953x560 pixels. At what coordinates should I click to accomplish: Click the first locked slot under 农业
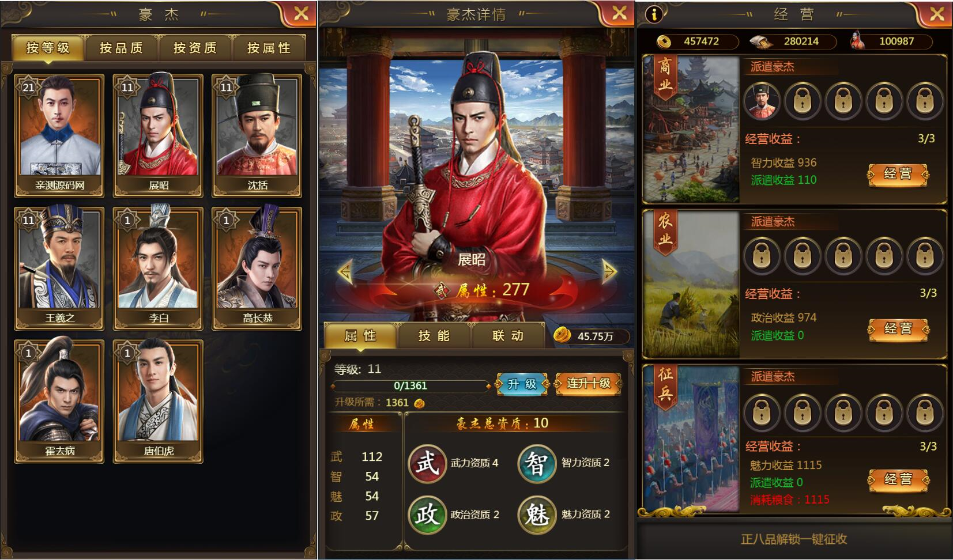coord(762,256)
